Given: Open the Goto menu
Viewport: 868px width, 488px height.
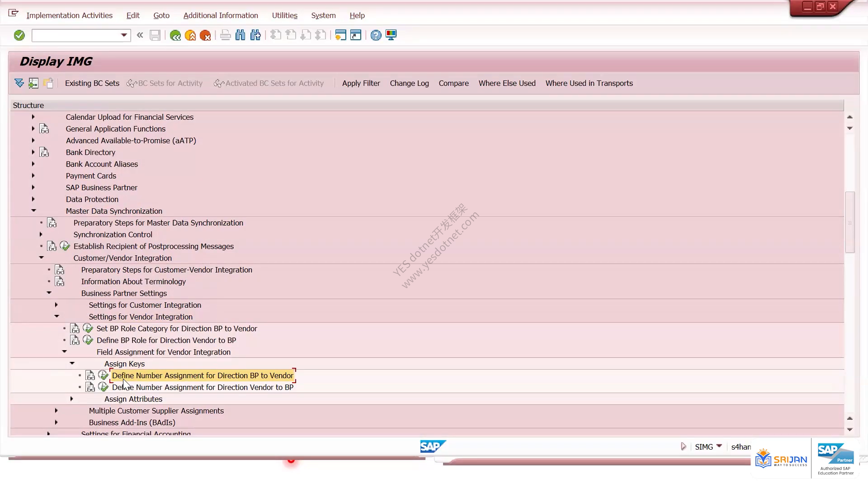Looking at the screenshot, I should click(x=161, y=15).
